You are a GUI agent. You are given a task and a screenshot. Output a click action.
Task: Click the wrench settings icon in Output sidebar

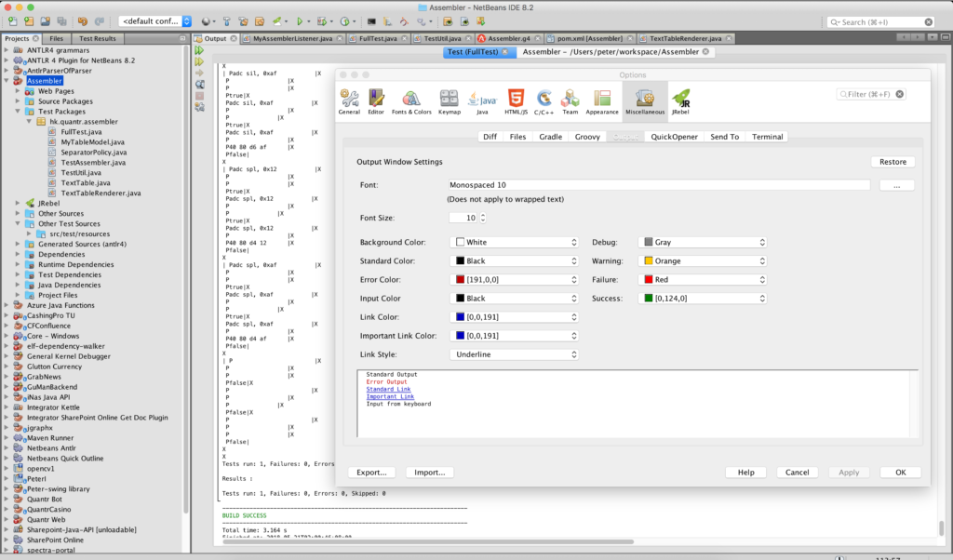(x=199, y=107)
